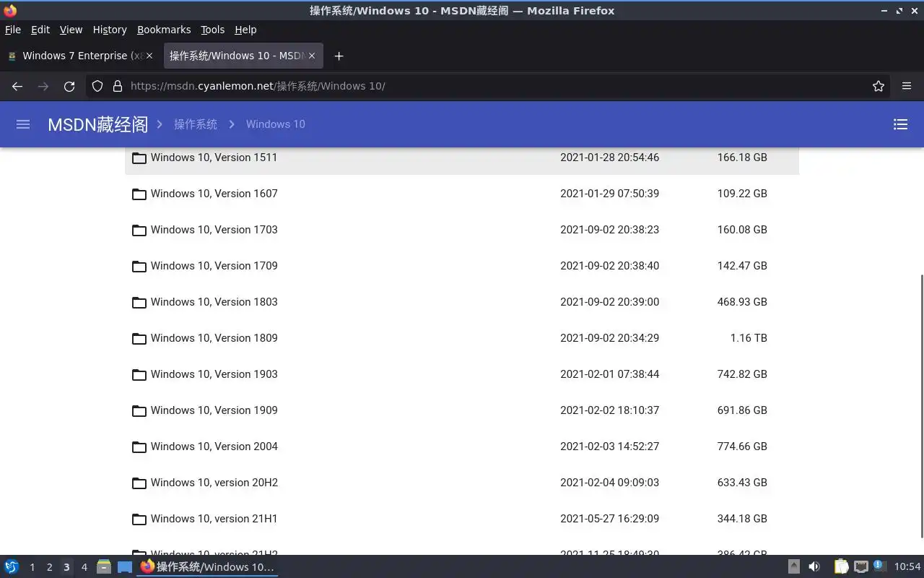This screenshot has width=924, height=578.
Task: Open Windows 10, Version 1909 folder
Action: coord(214,410)
